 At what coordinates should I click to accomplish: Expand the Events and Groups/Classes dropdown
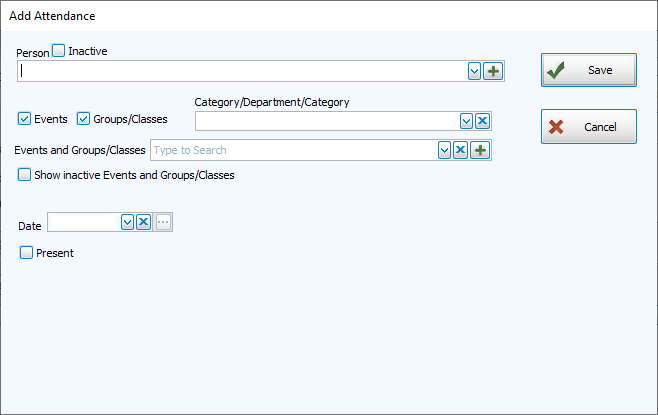(444, 150)
